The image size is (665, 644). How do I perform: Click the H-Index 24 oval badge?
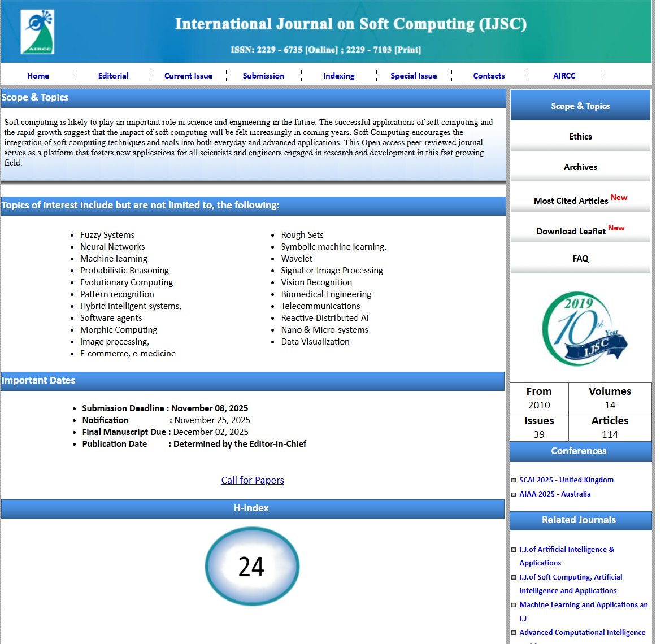(x=252, y=566)
